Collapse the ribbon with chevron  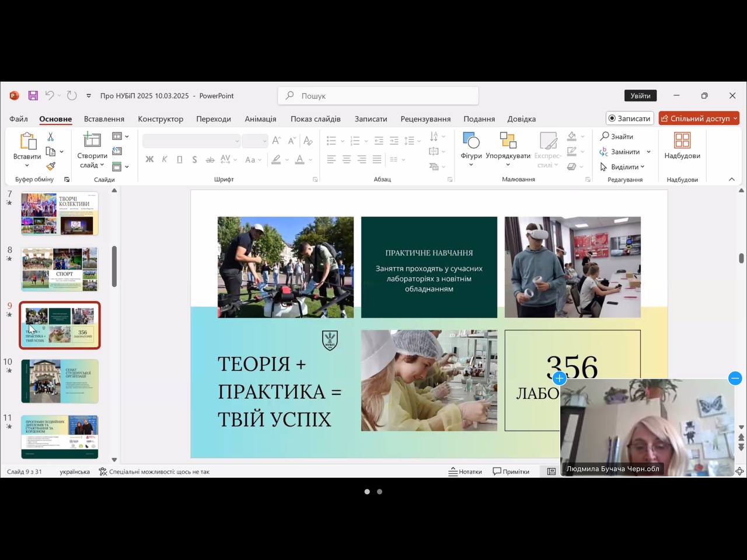[732, 179]
